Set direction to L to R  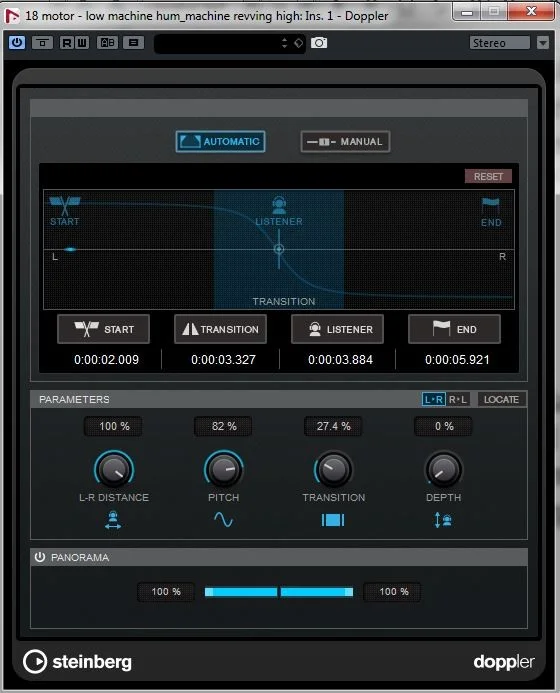pyautogui.click(x=434, y=400)
